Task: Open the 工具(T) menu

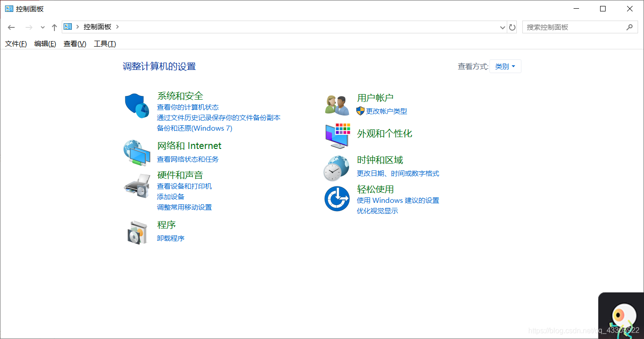Action: (x=105, y=44)
